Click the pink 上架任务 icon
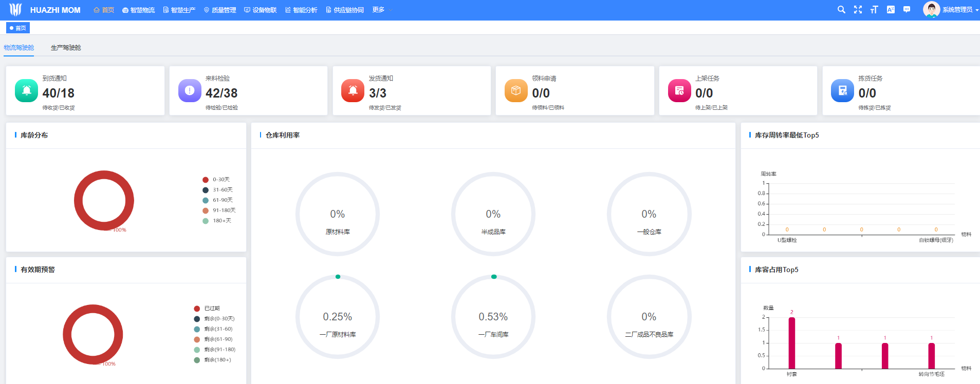The height and width of the screenshot is (384, 980). (679, 91)
